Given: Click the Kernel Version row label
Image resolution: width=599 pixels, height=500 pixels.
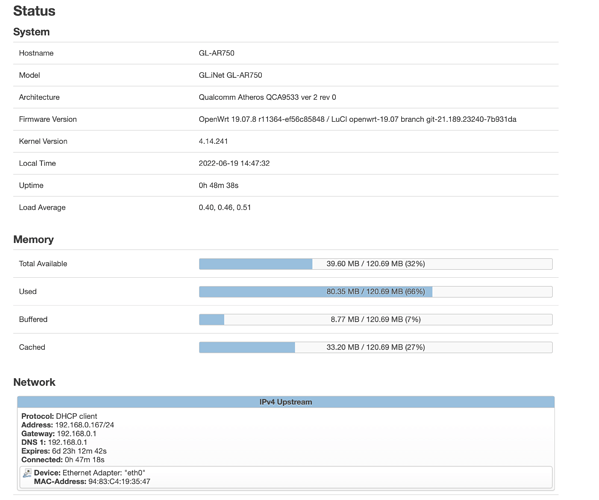Looking at the screenshot, I should [43, 141].
